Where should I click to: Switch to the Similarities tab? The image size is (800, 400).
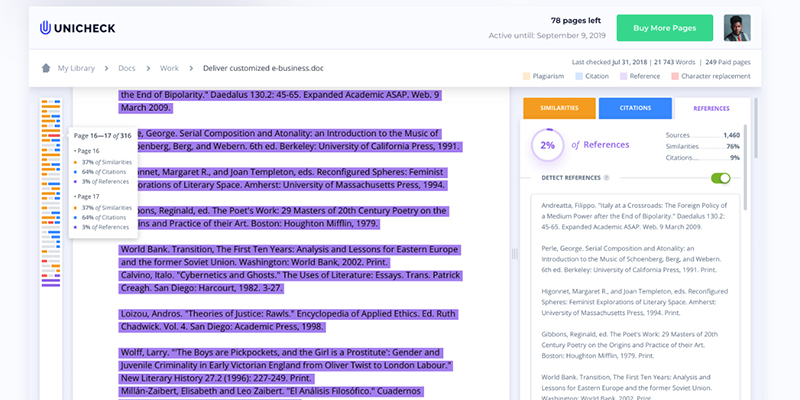click(558, 108)
